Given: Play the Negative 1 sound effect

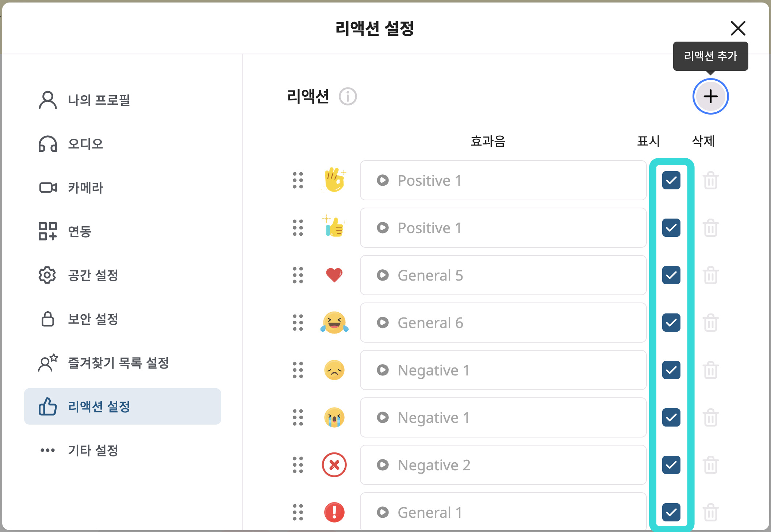Looking at the screenshot, I should click(383, 370).
